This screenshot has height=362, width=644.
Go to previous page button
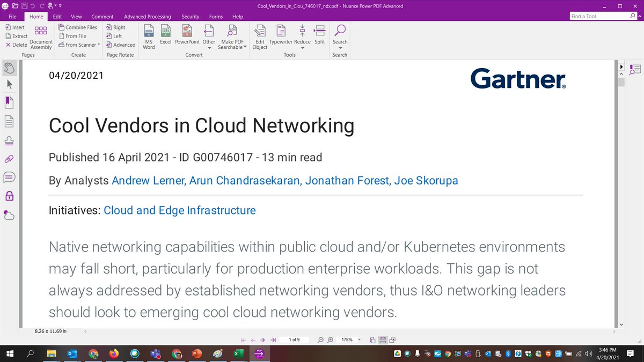[253, 340]
